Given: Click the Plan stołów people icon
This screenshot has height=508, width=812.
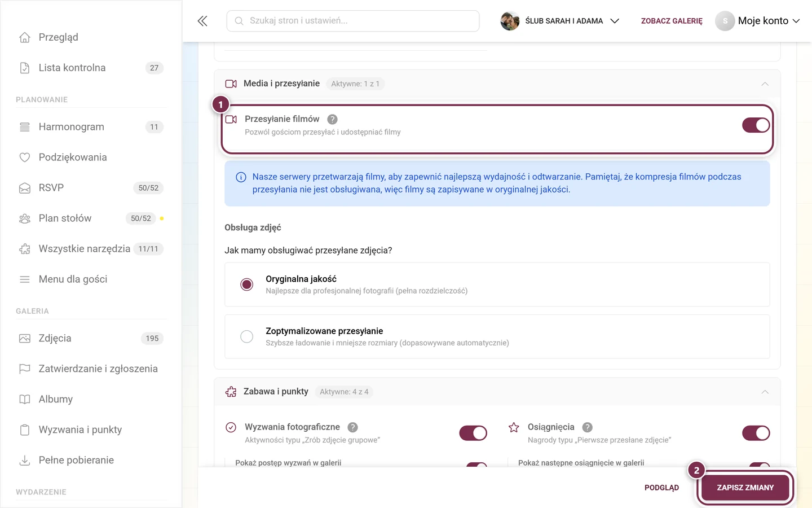Looking at the screenshot, I should [x=25, y=218].
